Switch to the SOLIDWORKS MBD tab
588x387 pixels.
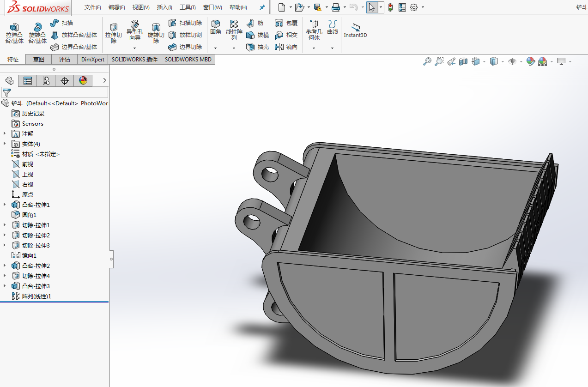(x=188, y=59)
